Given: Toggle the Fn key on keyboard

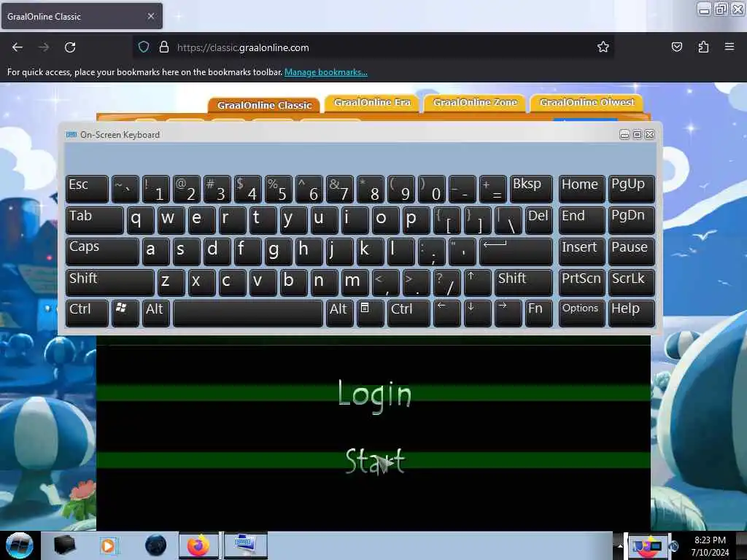Looking at the screenshot, I should tap(539, 314).
